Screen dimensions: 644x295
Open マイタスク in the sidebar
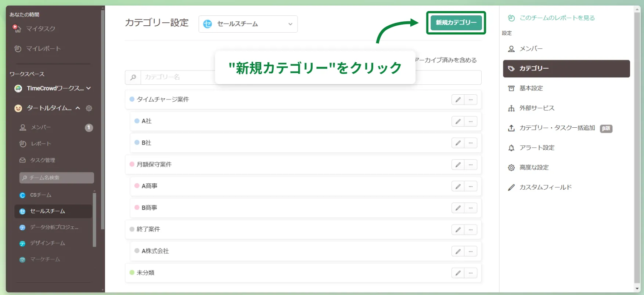[40, 29]
